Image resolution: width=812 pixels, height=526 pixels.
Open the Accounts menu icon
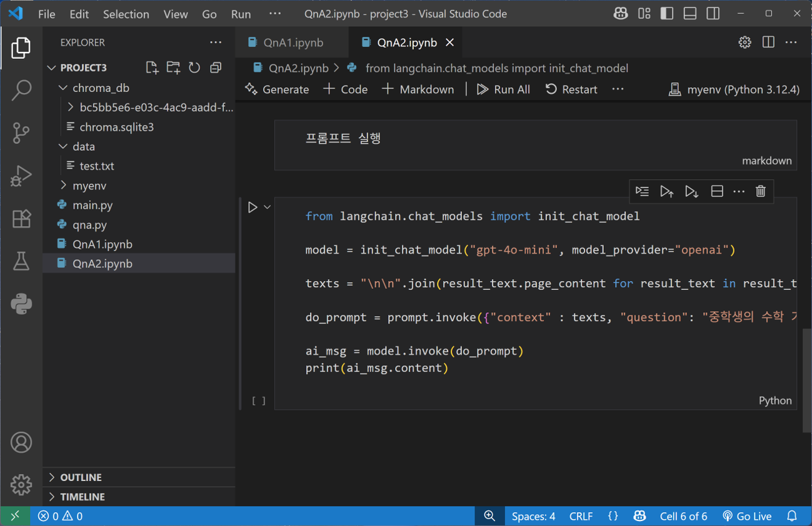(x=21, y=442)
